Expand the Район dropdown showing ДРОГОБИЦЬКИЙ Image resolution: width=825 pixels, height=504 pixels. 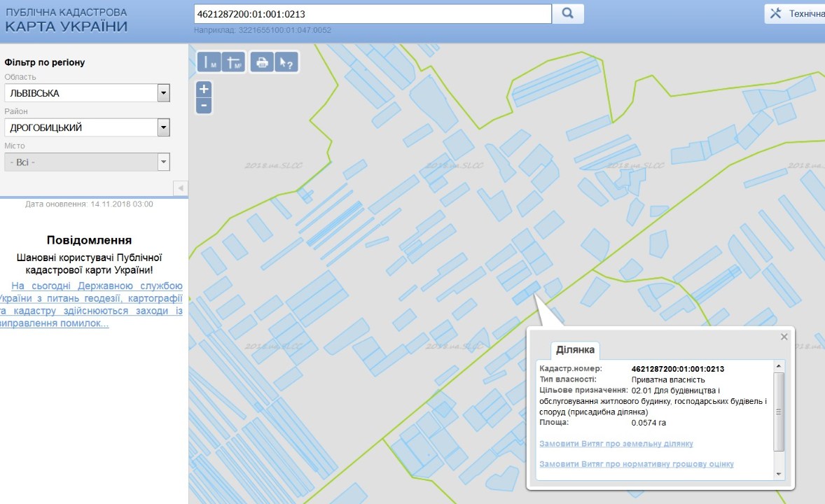coord(164,127)
